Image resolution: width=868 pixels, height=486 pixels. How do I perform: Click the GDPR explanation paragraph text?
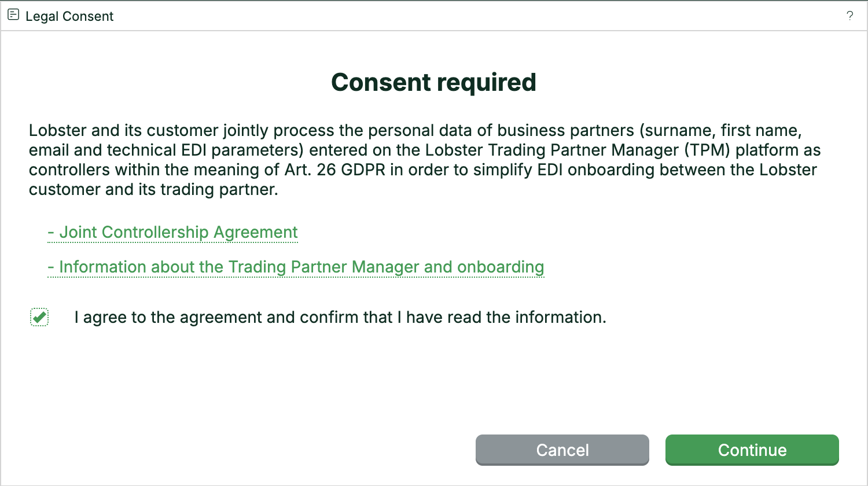click(425, 160)
